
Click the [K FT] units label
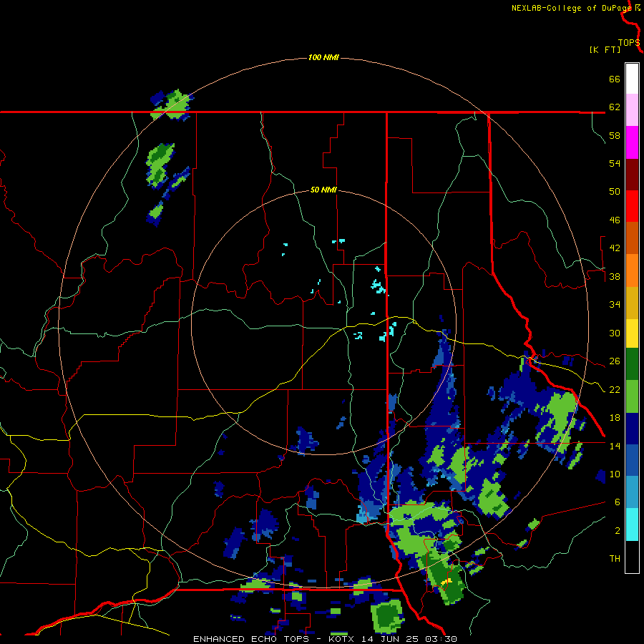coord(605,49)
